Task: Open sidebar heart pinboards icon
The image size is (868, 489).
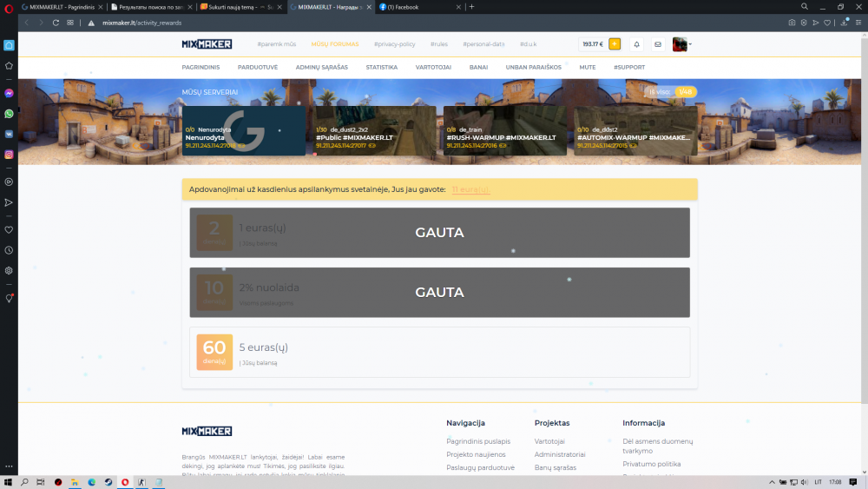Action: click(9, 230)
